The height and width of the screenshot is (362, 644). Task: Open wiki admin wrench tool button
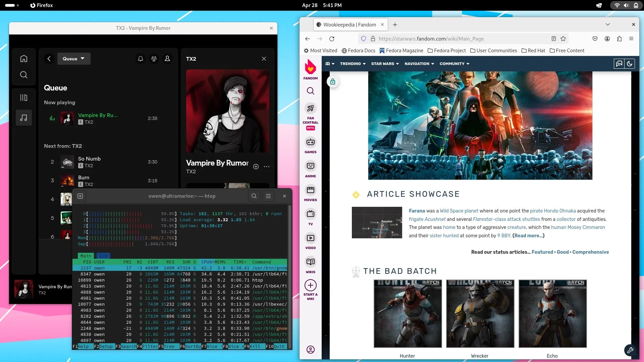[x=630, y=350]
